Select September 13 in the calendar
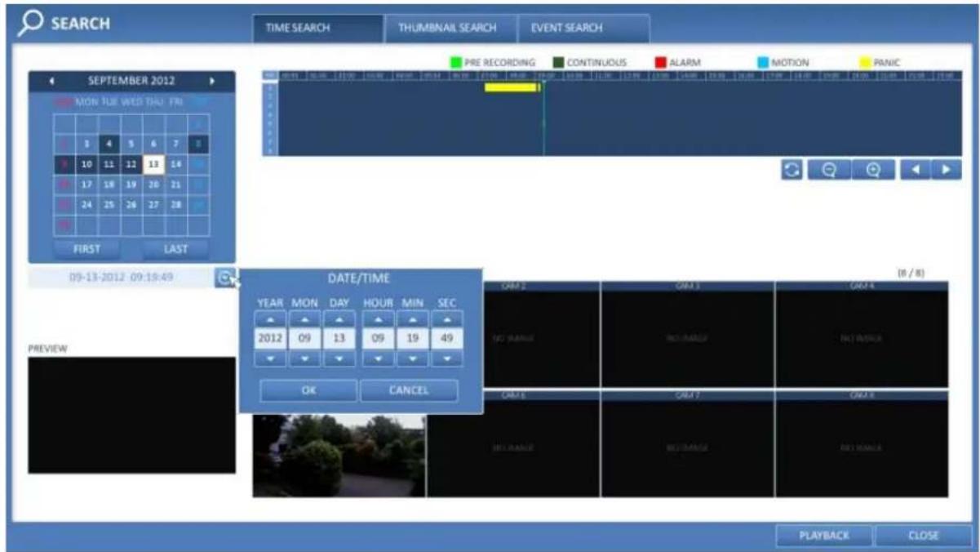Image resolution: width=980 pixels, height=552 pixels. click(x=154, y=164)
